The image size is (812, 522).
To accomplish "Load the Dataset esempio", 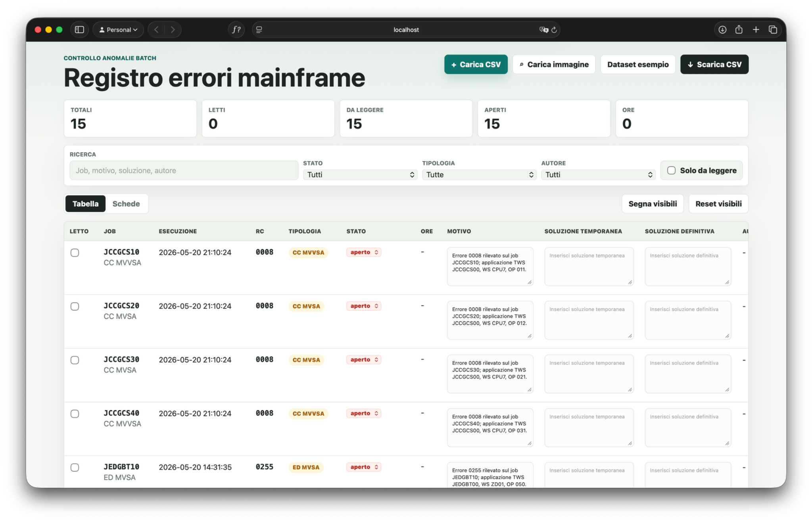I will 638,64.
